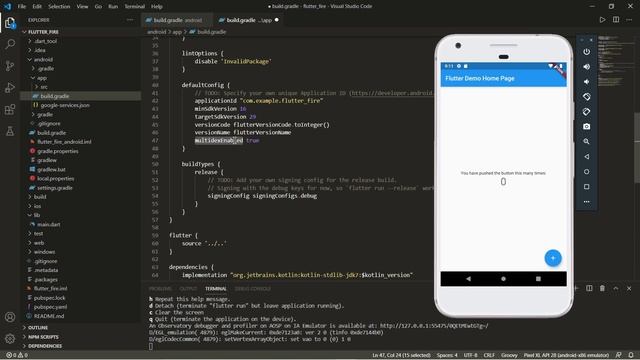640x360 pixels.
Task: Split the editor with split icon
Action: tap(616, 20)
